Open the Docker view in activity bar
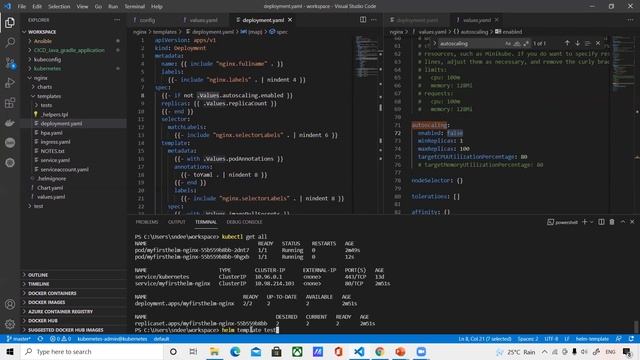This screenshot has height=360, width=640. 10,122
